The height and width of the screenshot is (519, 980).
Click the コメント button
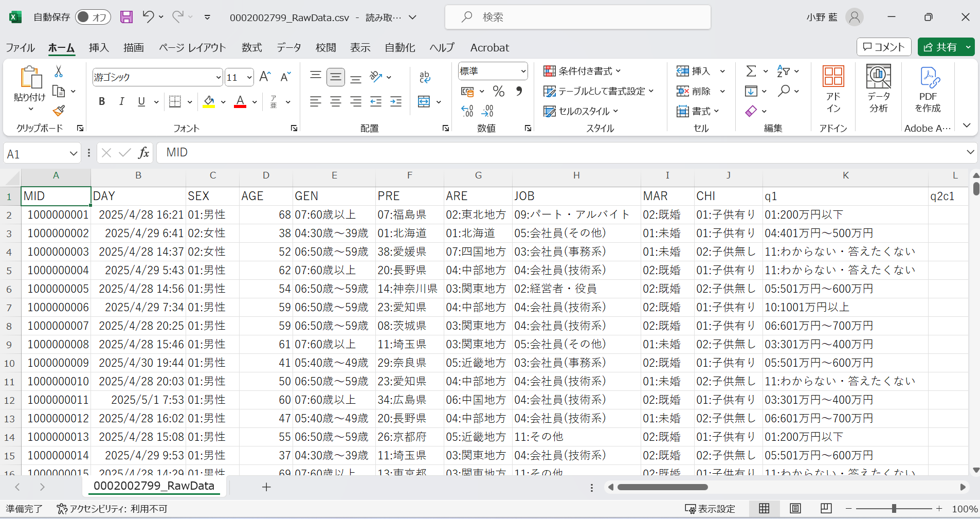[x=883, y=47]
